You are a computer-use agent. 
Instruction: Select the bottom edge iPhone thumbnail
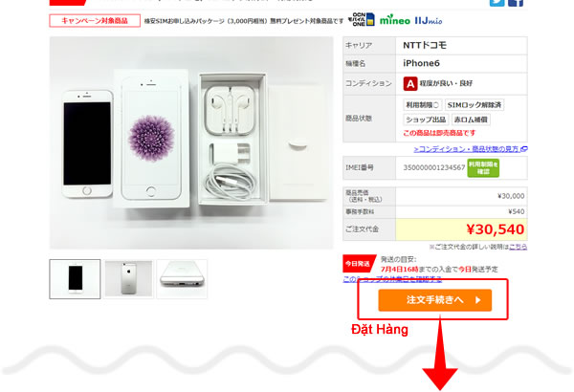point(182,279)
